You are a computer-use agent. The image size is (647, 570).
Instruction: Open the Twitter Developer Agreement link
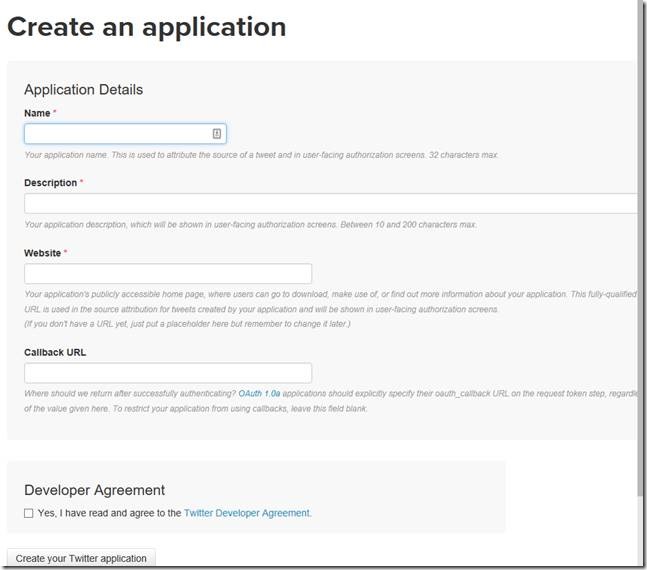248,513
